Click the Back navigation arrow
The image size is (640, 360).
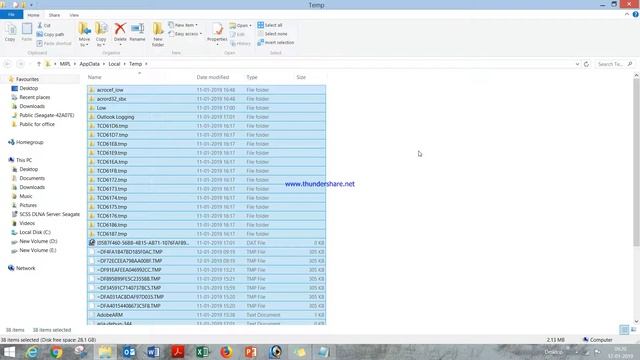coord(7,64)
